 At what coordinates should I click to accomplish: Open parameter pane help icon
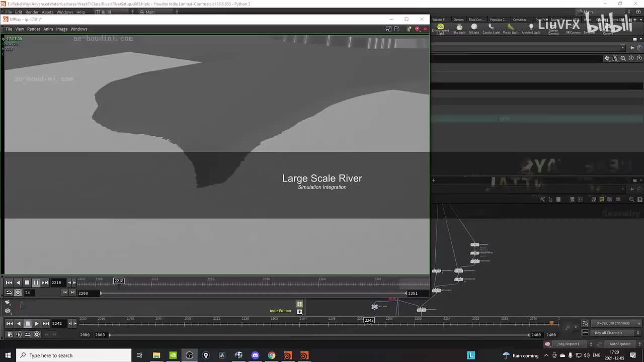[639, 58]
